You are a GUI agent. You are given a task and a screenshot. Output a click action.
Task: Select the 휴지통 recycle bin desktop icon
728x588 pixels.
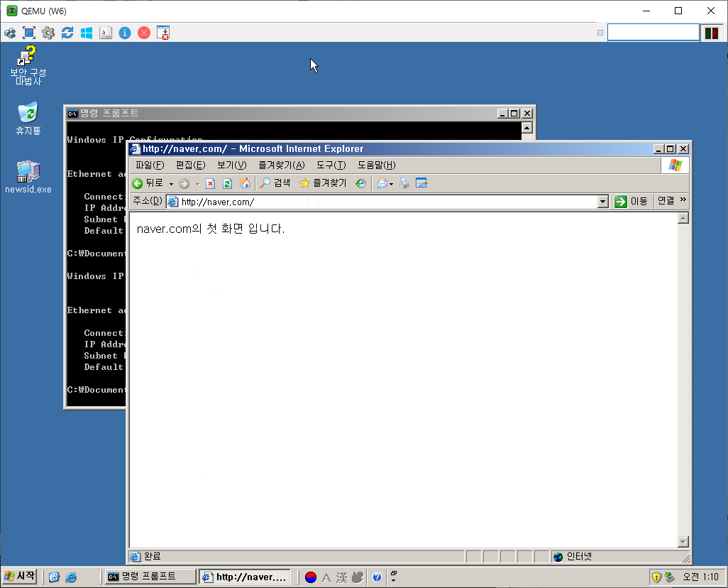(x=28, y=119)
